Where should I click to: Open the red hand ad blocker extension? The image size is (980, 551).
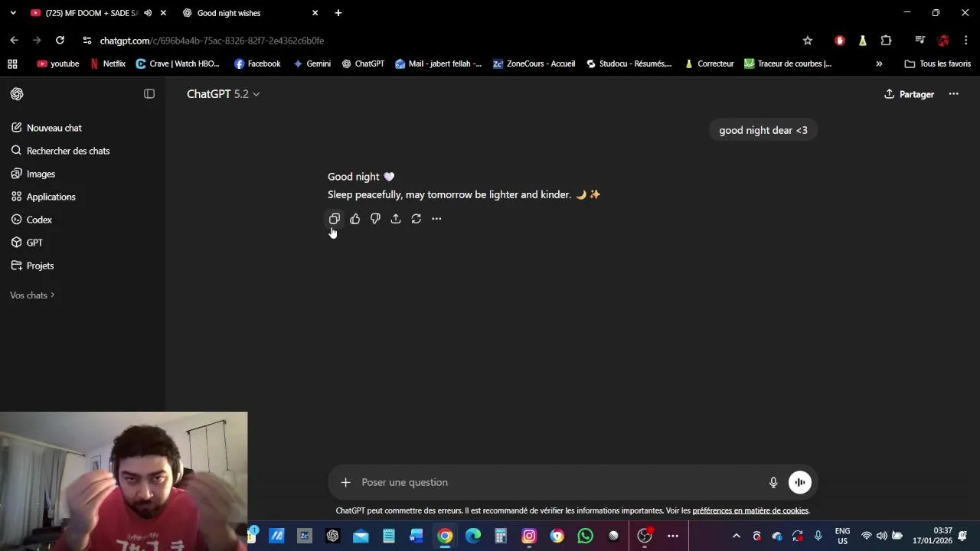(840, 41)
